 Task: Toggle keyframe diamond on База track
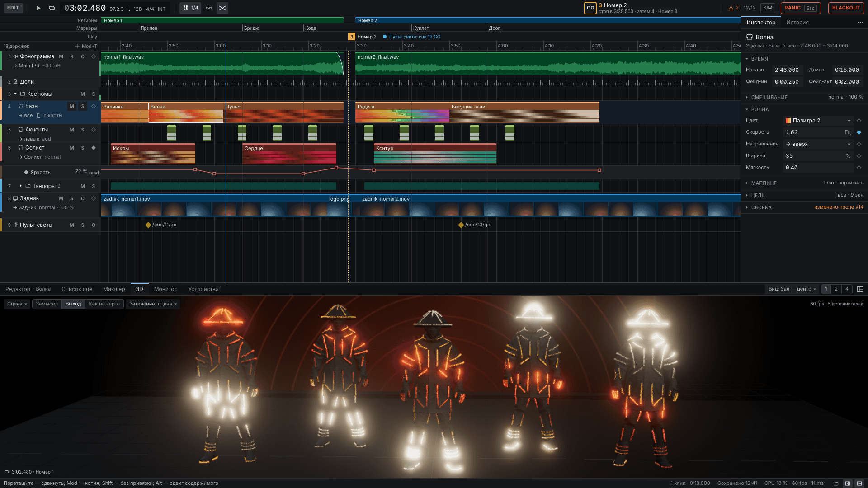pyautogui.click(x=94, y=106)
